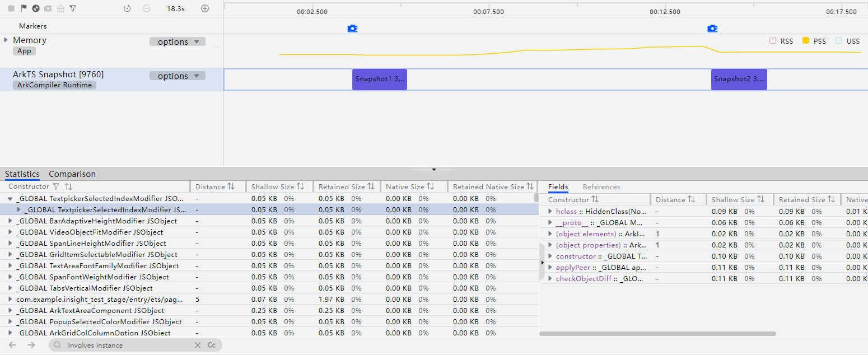Sort Statistics table by Native Size
The image size is (868, 355).
[x=431, y=186]
